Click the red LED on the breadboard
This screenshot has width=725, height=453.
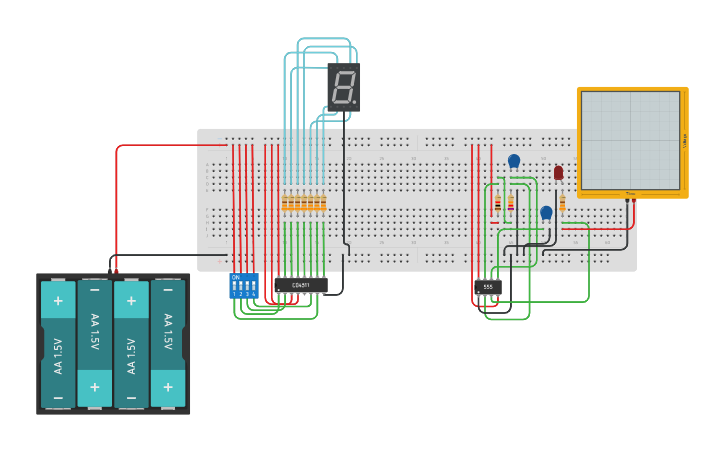pos(558,173)
